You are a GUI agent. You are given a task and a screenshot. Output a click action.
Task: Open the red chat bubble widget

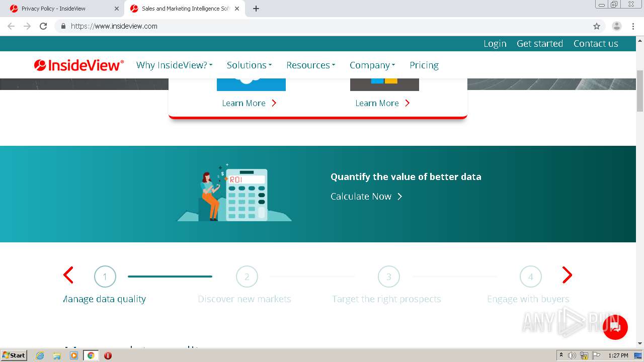click(615, 327)
